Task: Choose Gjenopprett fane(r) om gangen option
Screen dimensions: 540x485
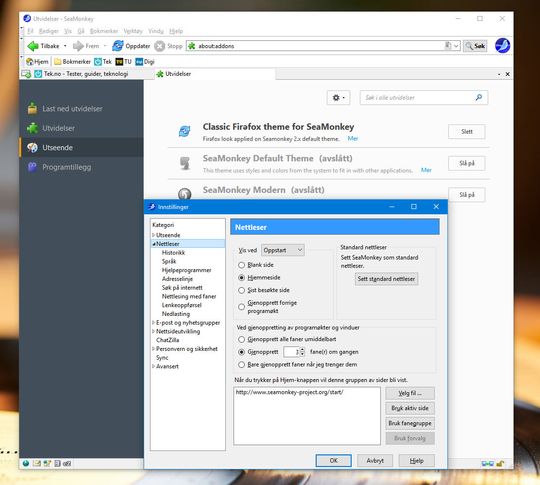Action: click(241, 352)
